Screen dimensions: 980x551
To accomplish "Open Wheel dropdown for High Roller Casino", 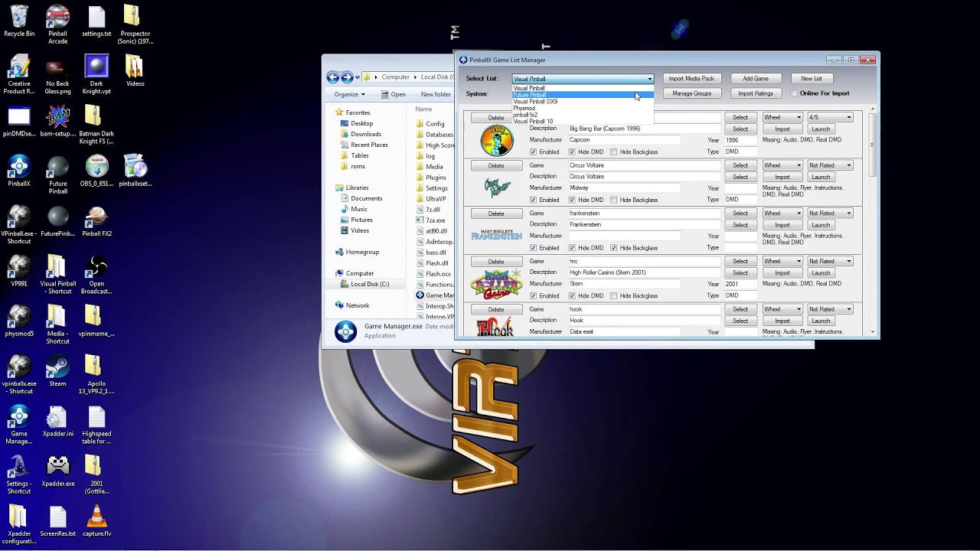I will [x=782, y=261].
